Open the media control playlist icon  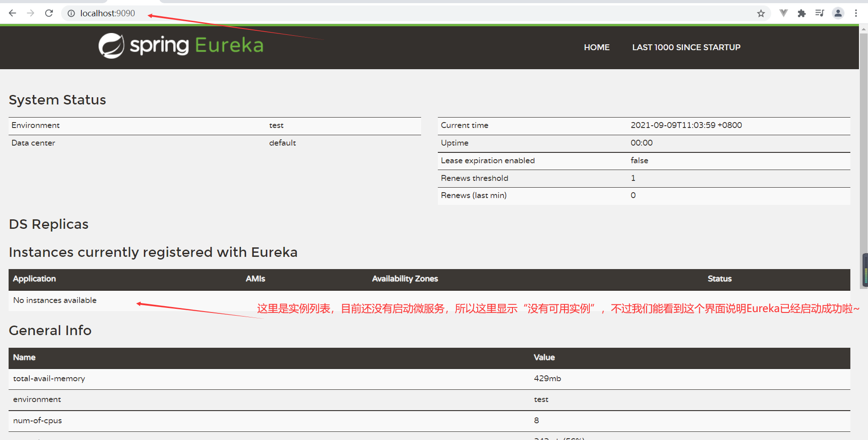820,13
